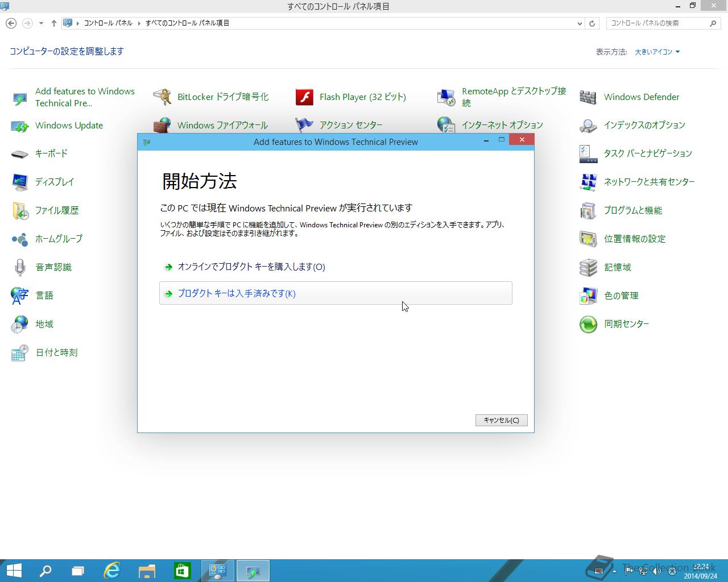Open Windows Update icon
The image size is (728, 582).
20,126
